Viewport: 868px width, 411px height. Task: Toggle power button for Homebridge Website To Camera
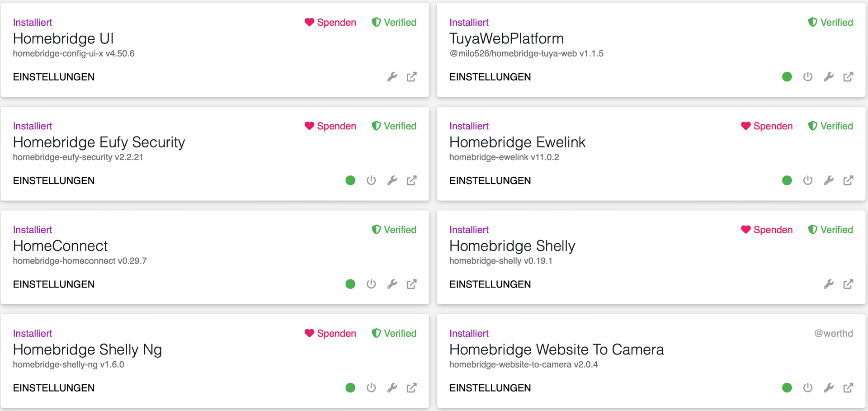pyautogui.click(x=807, y=387)
